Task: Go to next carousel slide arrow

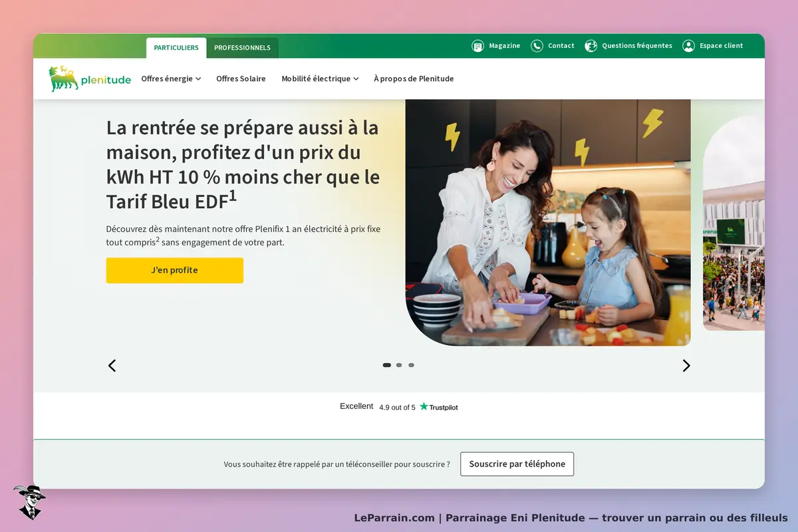Action: pyautogui.click(x=686, y=365)
